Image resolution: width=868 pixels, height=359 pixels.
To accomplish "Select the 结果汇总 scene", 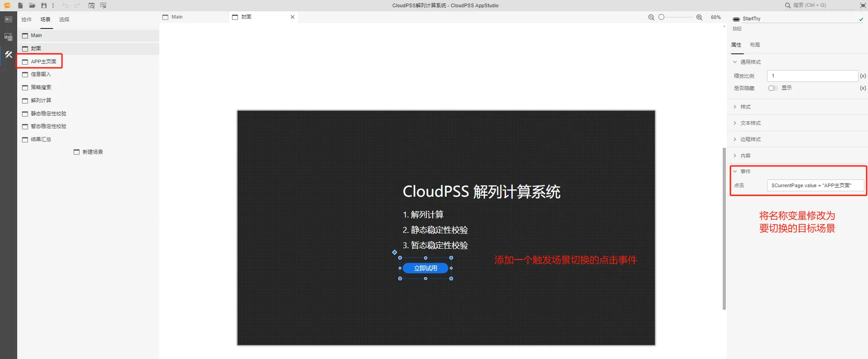I will click(88, 139).
